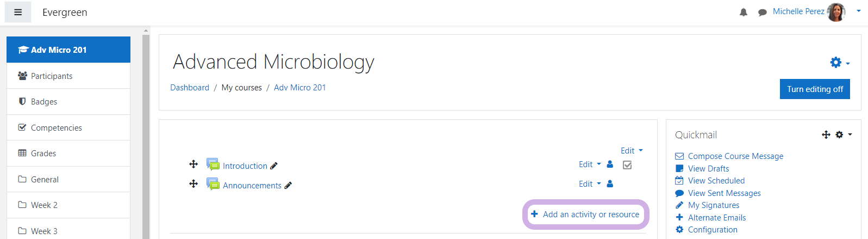Expand the course settings gear menu

(840, 63)
